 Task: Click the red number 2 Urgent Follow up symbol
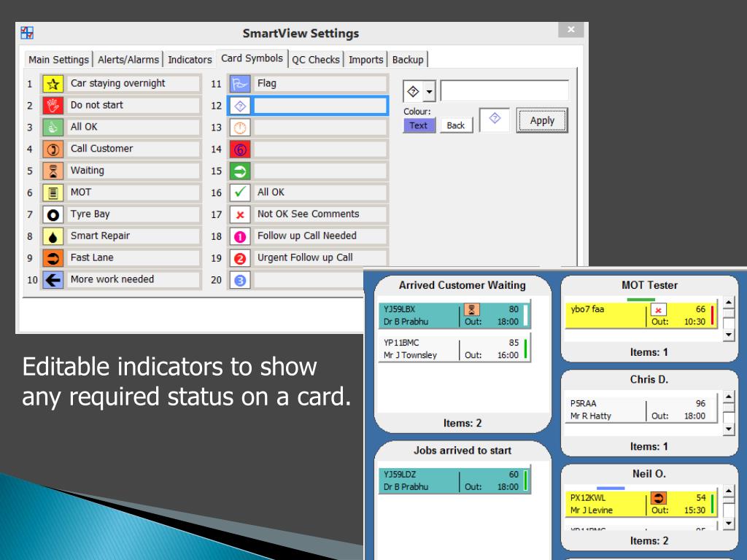pos(240,258)
